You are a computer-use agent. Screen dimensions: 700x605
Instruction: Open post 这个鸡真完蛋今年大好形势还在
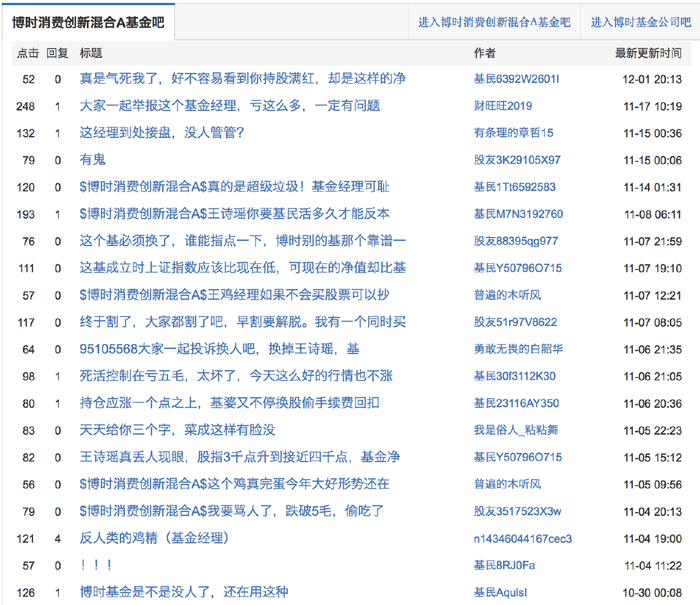click(234, 484)
